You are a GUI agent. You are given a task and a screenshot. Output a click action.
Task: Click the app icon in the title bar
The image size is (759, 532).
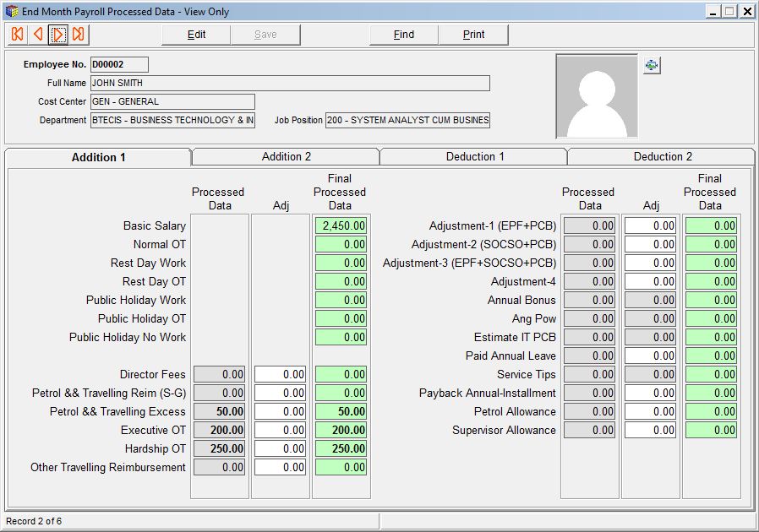pyautogui.click(x=12, y=11)
